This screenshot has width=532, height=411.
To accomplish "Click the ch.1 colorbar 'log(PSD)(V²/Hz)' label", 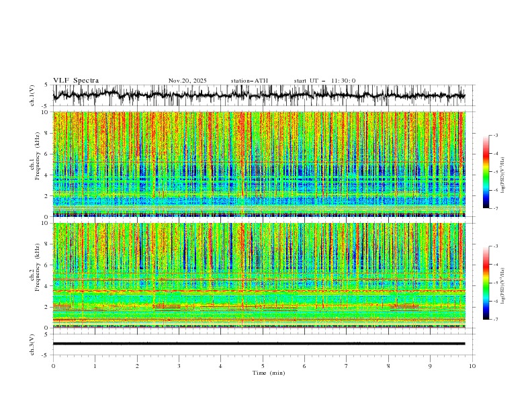I will 502,175.
